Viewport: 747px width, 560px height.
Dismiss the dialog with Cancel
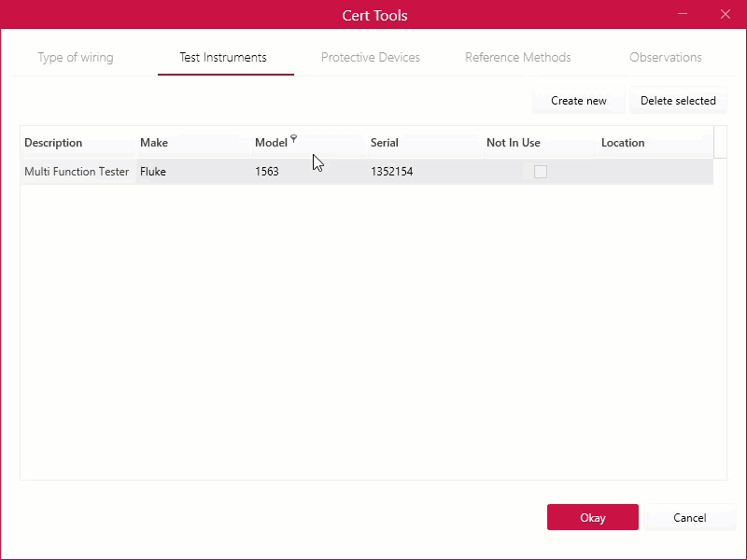690,518
